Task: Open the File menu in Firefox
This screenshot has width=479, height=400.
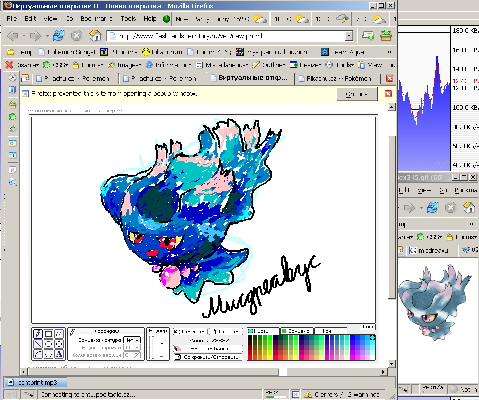Action: (x=11, y=19)
